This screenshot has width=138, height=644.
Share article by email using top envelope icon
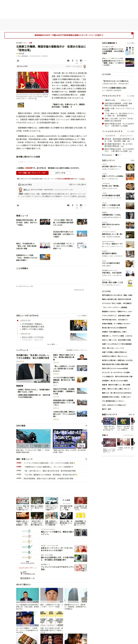click(x=68, y=61)
